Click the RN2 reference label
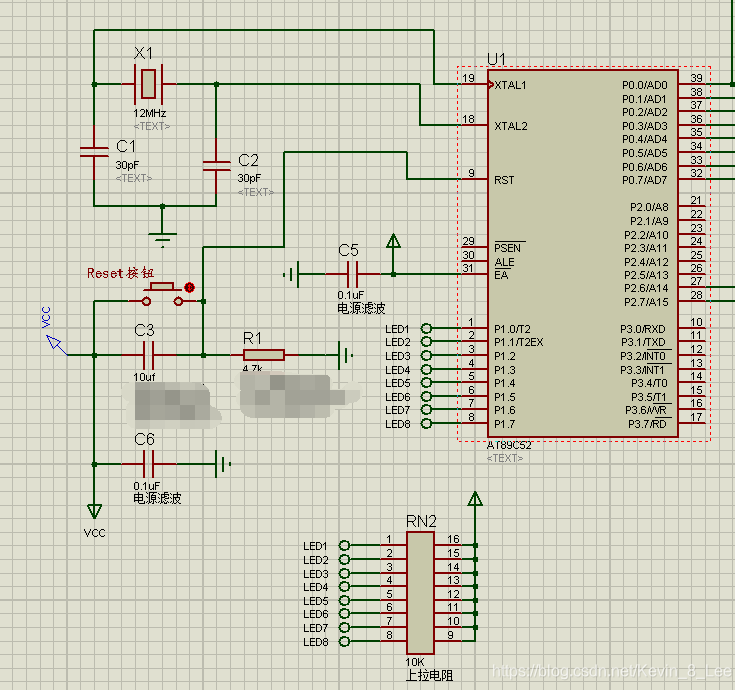The height and width of the screenshot is (690, 742). point(421,522)
